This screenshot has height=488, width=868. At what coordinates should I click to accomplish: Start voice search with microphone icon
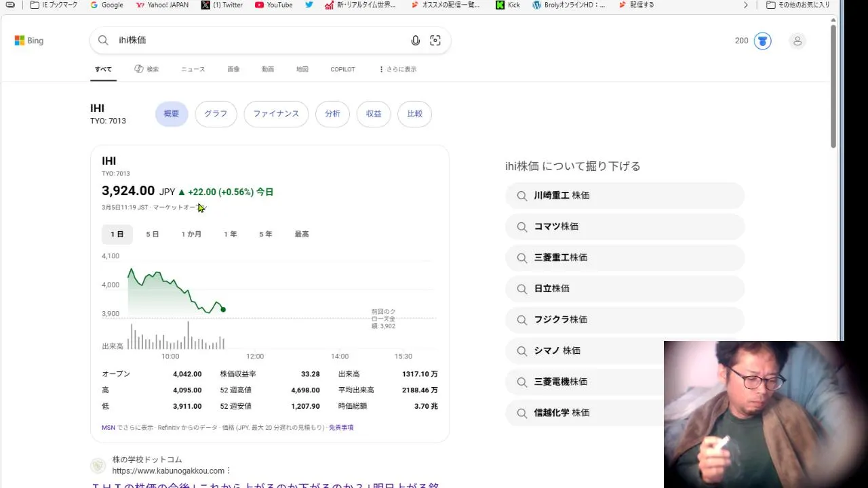click(x=416, y=41)
